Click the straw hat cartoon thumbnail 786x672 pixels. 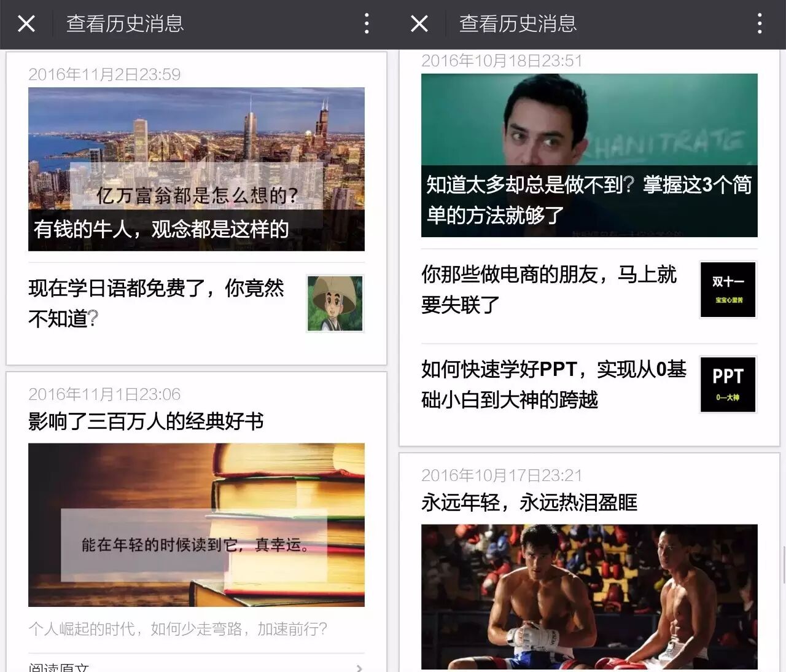(x=335, y=303)
